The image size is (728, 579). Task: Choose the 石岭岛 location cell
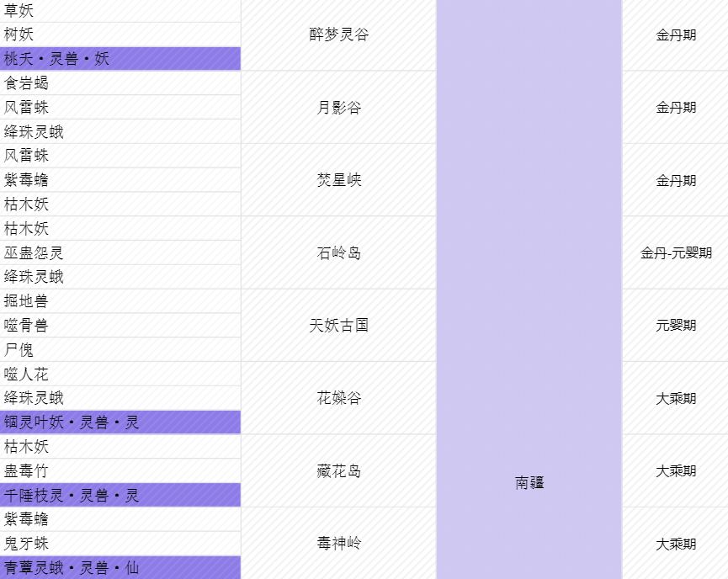tap(339, 252)
